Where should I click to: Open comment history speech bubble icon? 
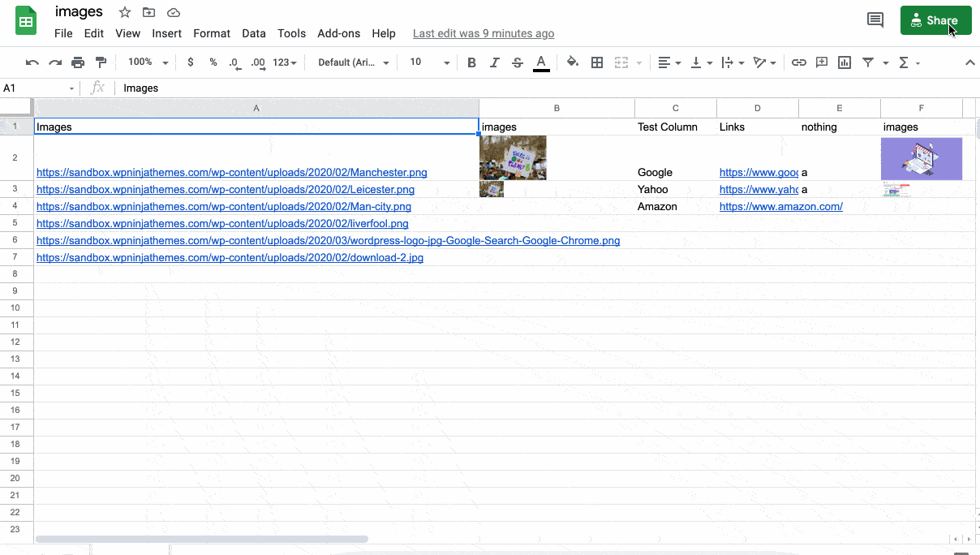[875, 20]
